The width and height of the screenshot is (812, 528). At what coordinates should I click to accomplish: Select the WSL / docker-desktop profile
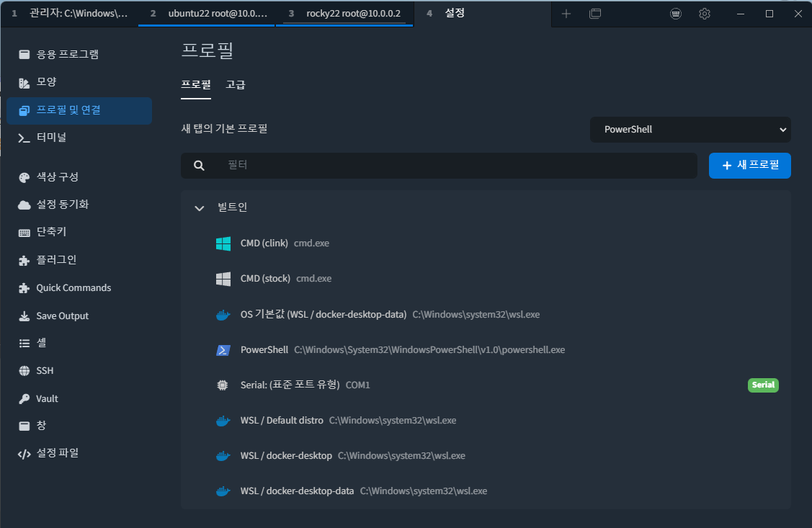[x=486, y=455]
